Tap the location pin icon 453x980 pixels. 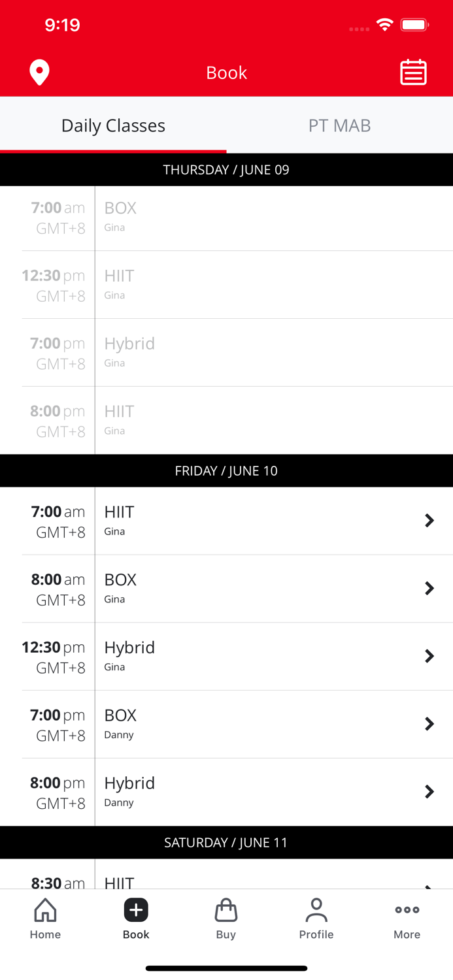tap(39, 73)
